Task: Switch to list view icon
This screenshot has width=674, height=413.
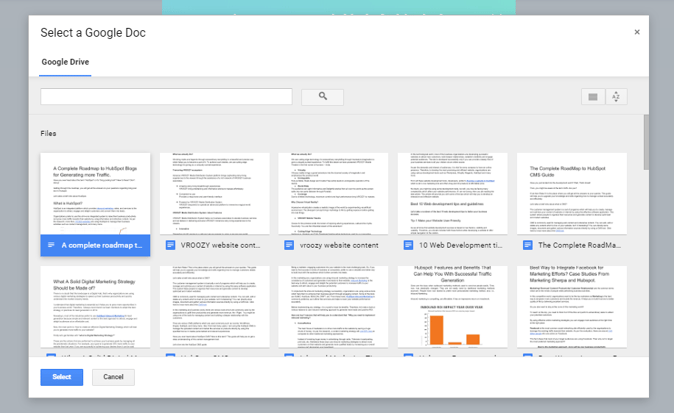Action: (x=593, y=97)
